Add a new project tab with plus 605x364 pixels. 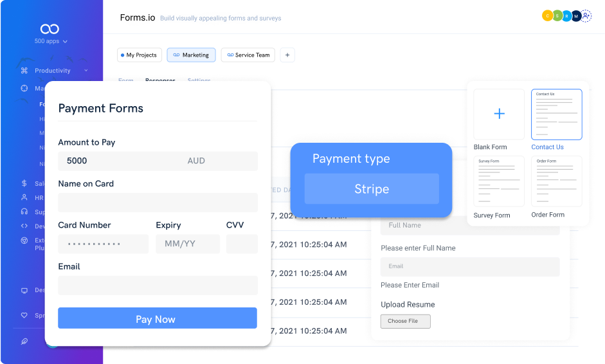(x=287, y=55)
